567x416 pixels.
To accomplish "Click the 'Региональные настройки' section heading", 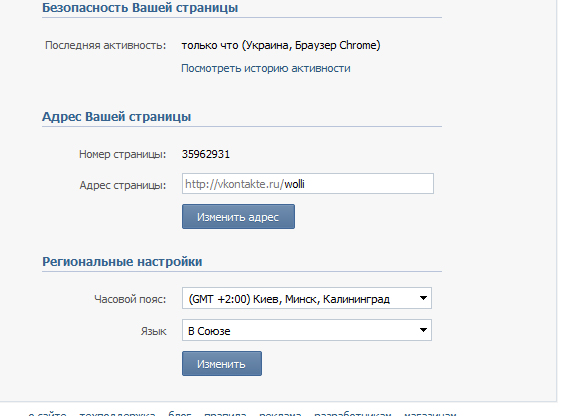I will [122, 262].
